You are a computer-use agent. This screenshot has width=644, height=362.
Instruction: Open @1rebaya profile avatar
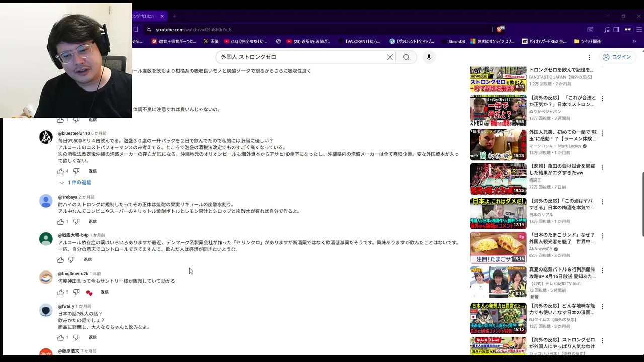pos(46,201)
